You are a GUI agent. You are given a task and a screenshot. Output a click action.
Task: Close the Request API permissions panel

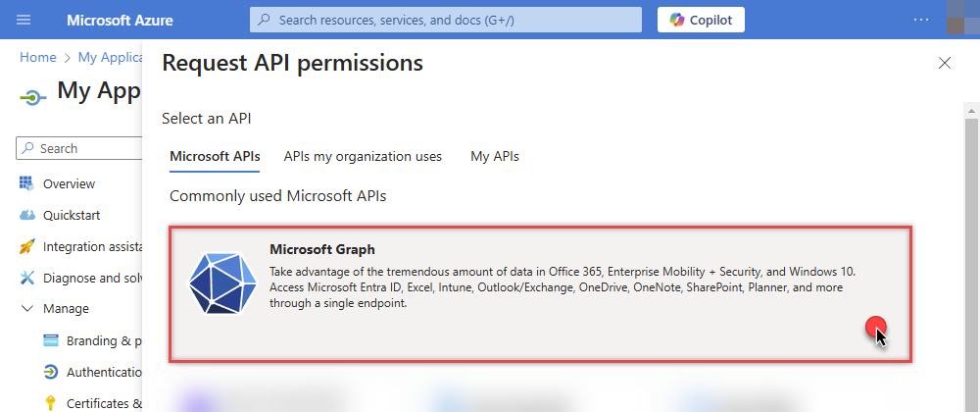[x=945, y=63]
